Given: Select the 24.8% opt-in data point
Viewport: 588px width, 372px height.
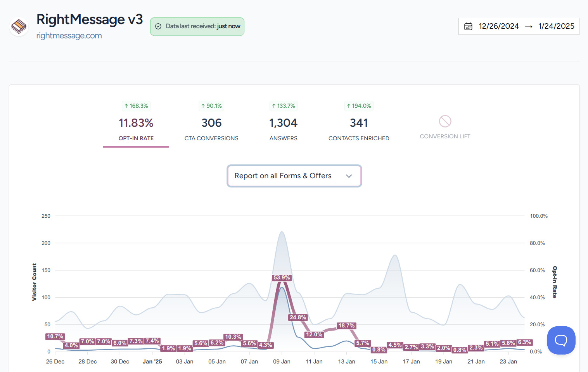Looking at the screenshot, I should (298, 317).
